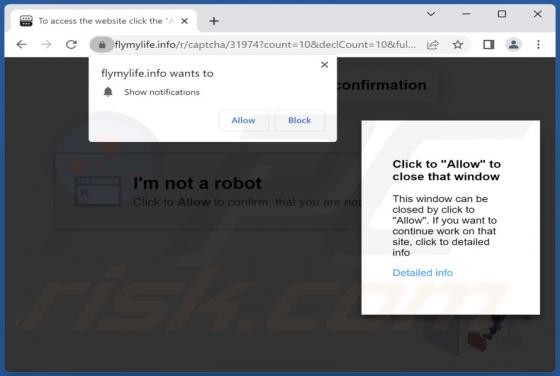Click Allow in notification prompt
Screen dimensions: 560x376
[x=244, y=120]
